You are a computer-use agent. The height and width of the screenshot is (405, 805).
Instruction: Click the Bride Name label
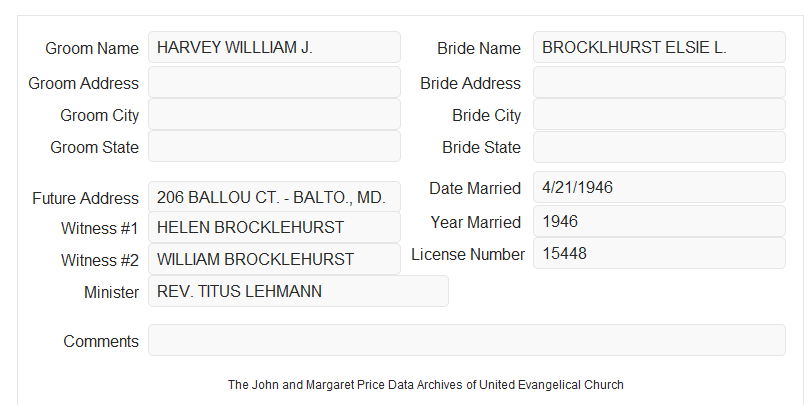(x=479, y=48)
